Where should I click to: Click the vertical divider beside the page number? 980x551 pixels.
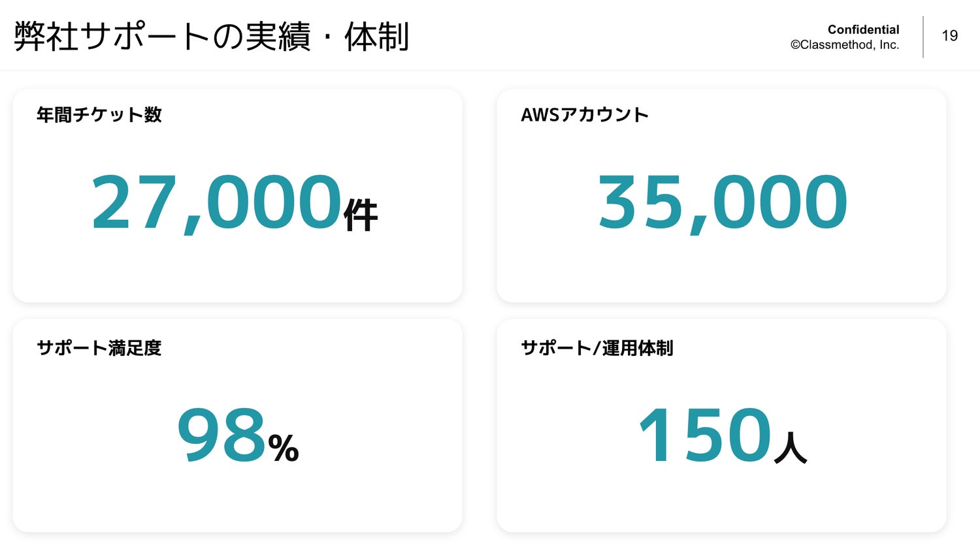point(923,37)
